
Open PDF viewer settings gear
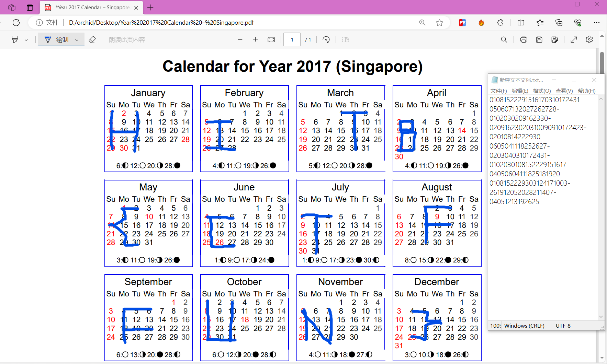tap(589, 39)
